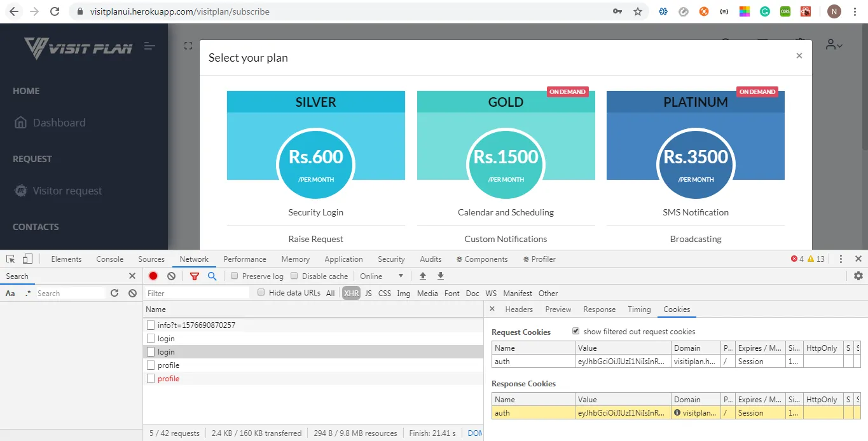Bookmark this page with the star icon
The width and height of the screenshot is (868, 441).
click(637, 11)
